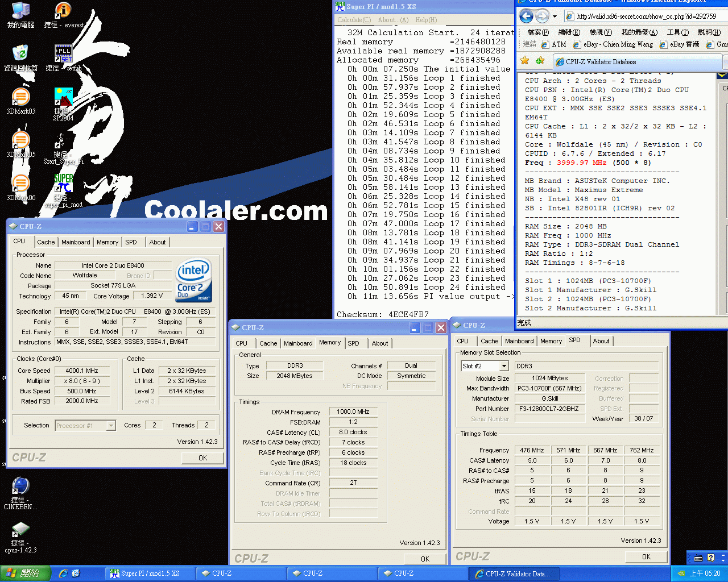
Task: Click the Add to Favorites icon in Internet Explorer
Action: [540, 61]
